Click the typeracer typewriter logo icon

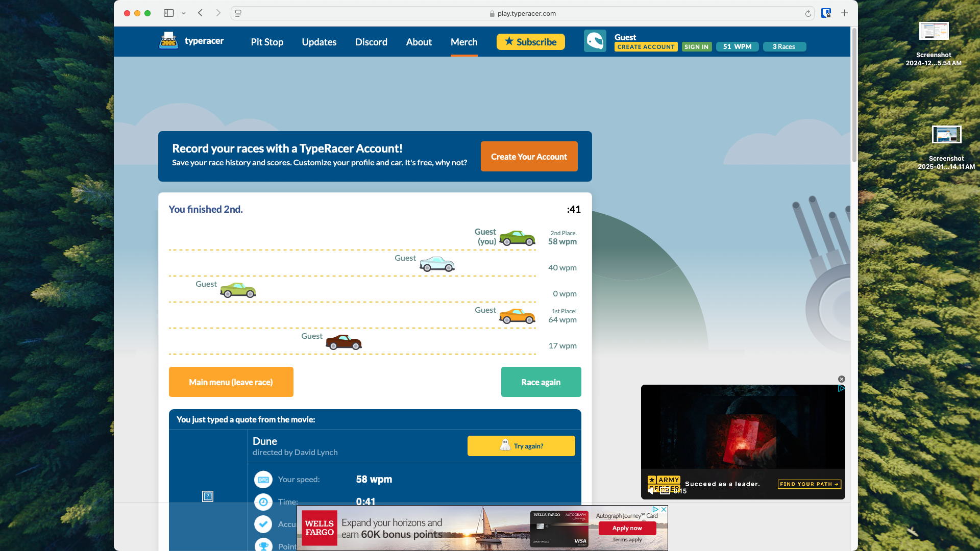[x=168, y=41]
